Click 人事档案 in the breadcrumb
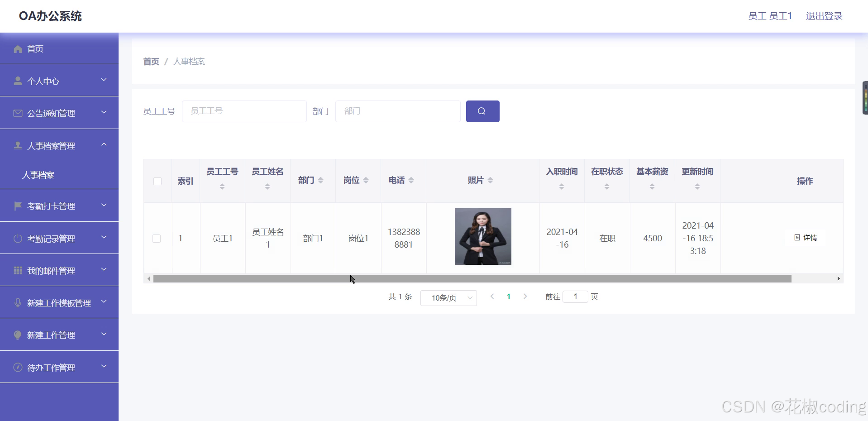The width and height of the screenshot is (868, 421). coord(189,62)
